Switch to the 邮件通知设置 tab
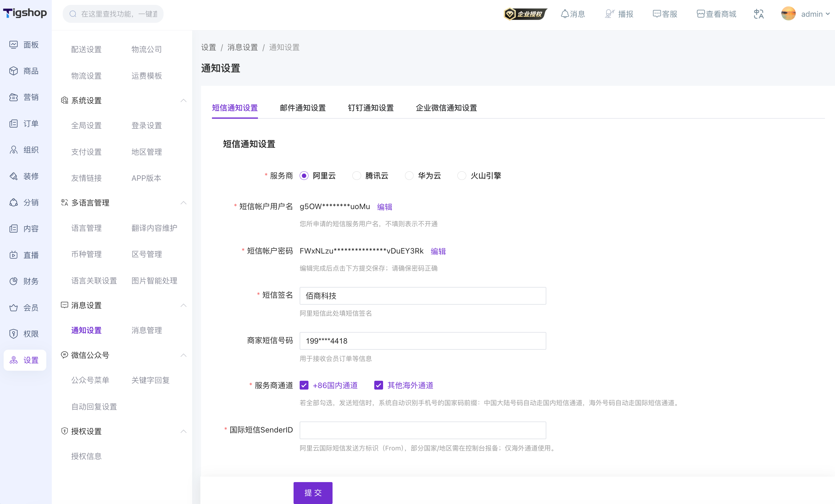Image resolution: width=835 pixels, height=504 pixels. (x=303, y=108)
